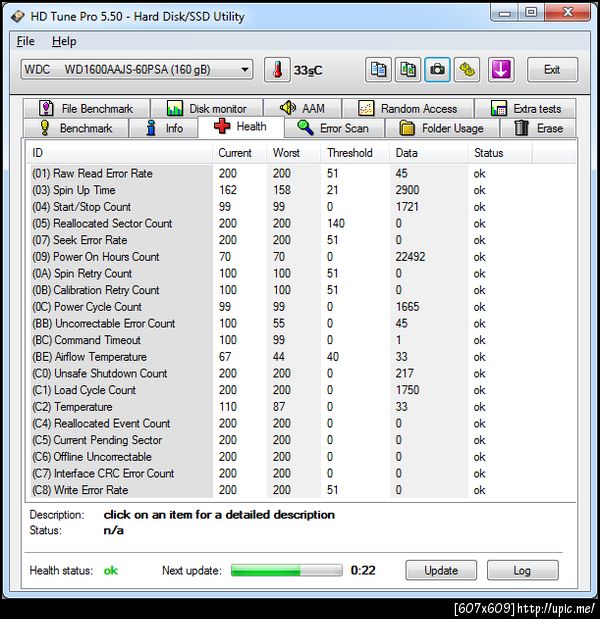
Task: Click the ID column header
Action: coord(120,153)
